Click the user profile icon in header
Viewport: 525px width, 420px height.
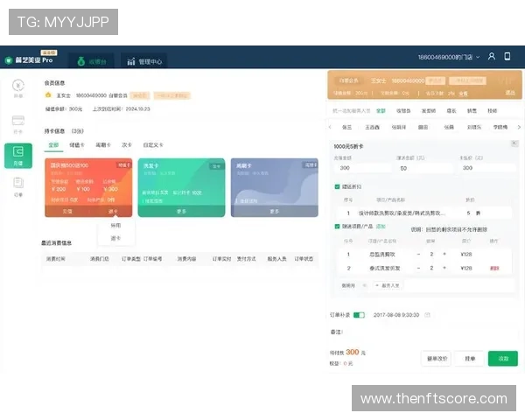[491, 56]
